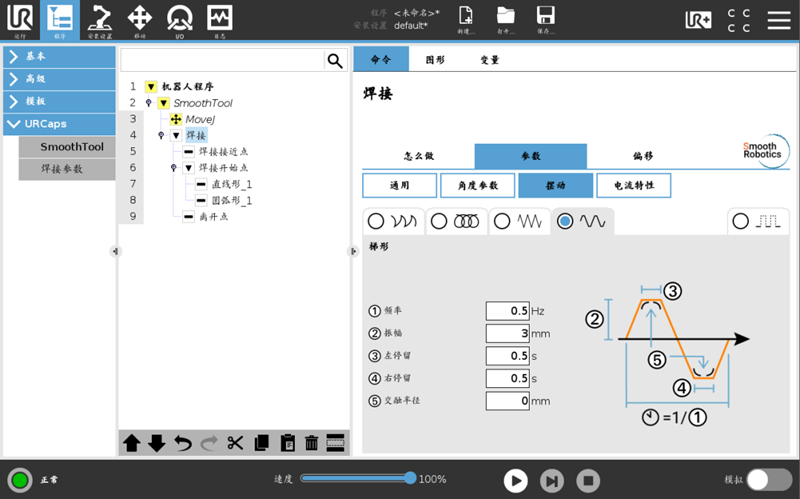Open the I/O tab icon

tap(180, 20)
